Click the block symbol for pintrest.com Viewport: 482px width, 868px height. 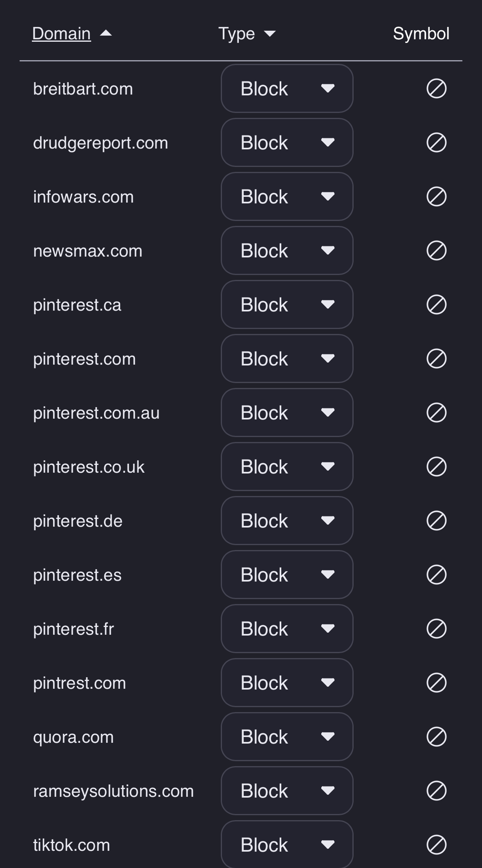point(436,683)
